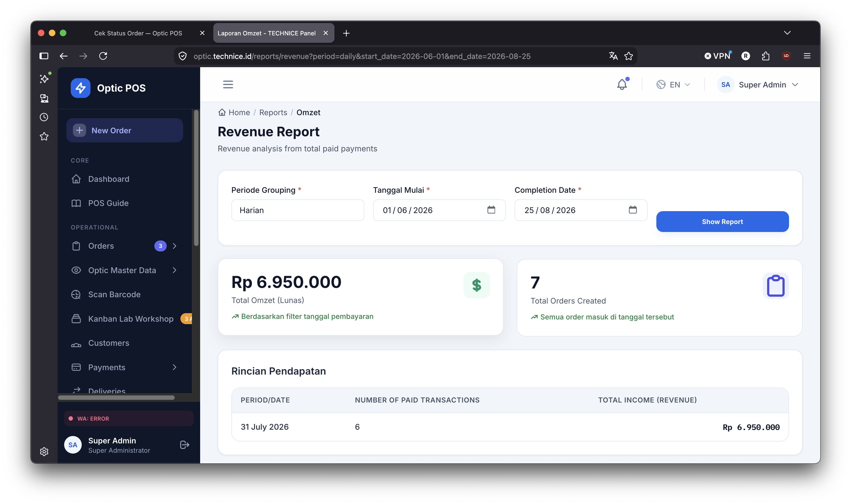Open the Super Admin account dropdown
This screenshot has height=504, width=851.
(x=758, y=84)
